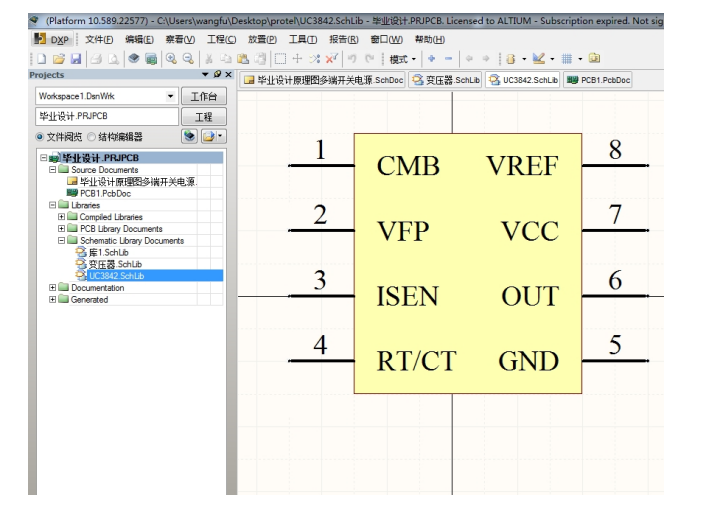Open the 放置(P) menu

coord(262,40)
